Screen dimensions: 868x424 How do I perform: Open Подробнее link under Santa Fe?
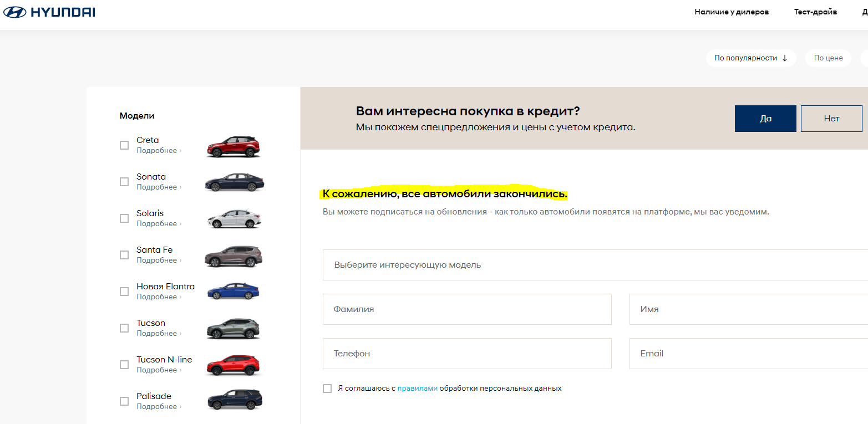coord(159,260)
